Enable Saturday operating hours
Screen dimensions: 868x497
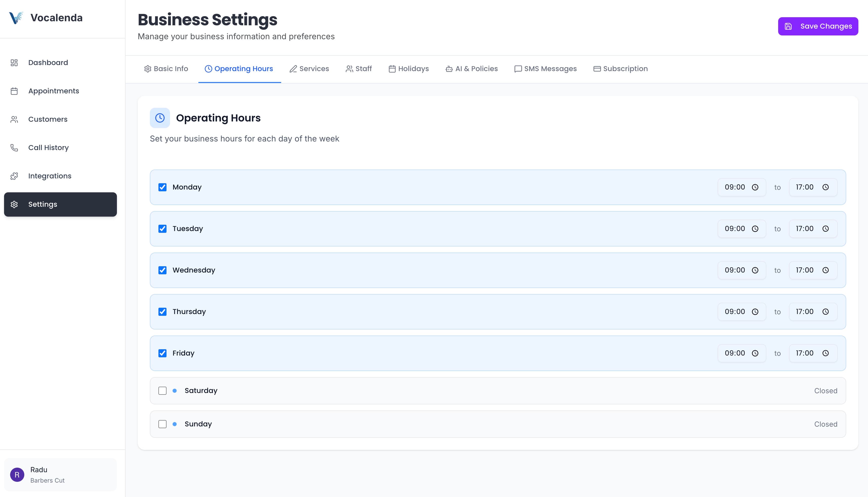[x=162, y=390]
